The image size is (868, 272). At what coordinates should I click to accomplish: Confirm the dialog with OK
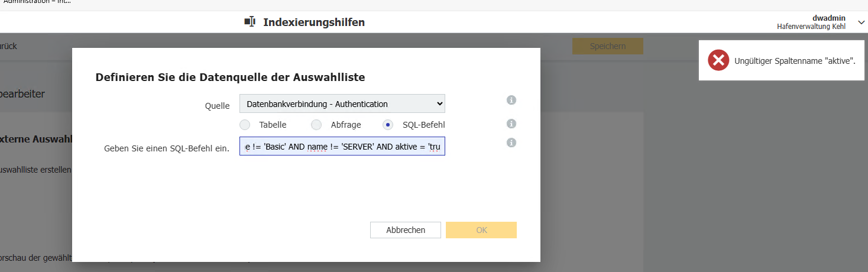(x=481, y=230)
